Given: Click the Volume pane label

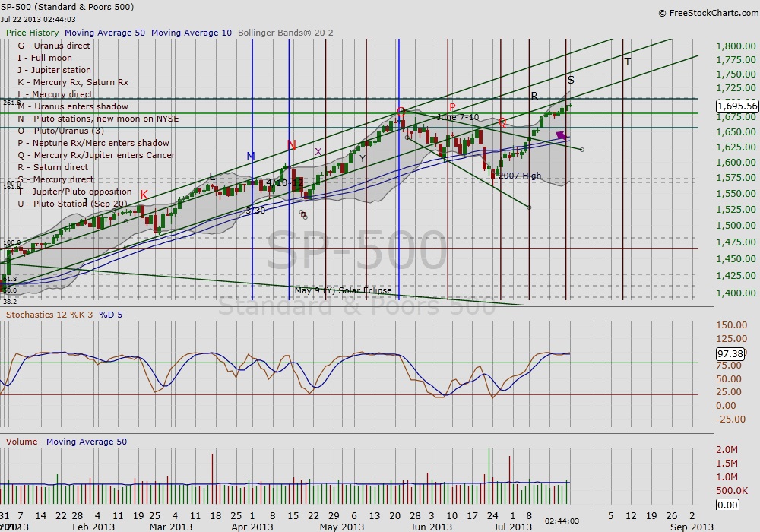Looking at the screenshot, I should coord(22,442).
